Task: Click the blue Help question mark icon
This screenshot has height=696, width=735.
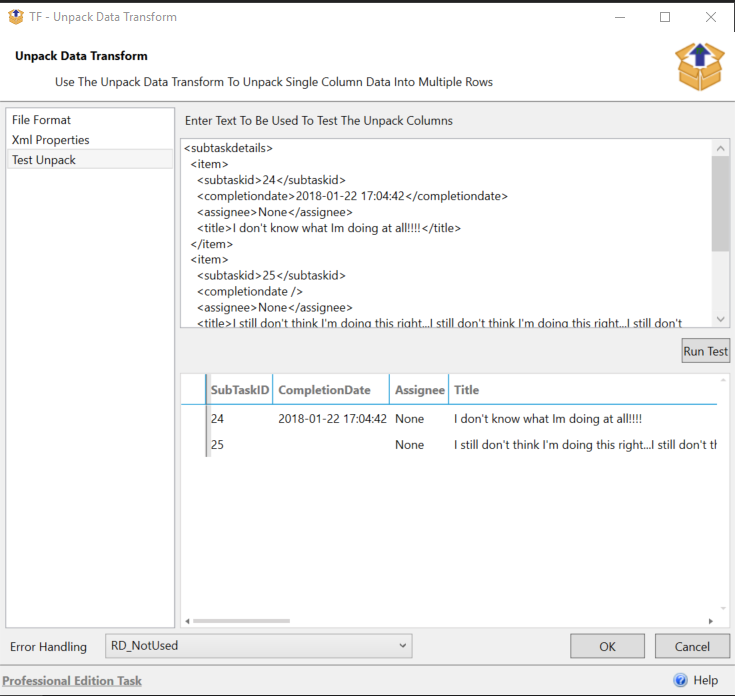Action: (680, 680)
